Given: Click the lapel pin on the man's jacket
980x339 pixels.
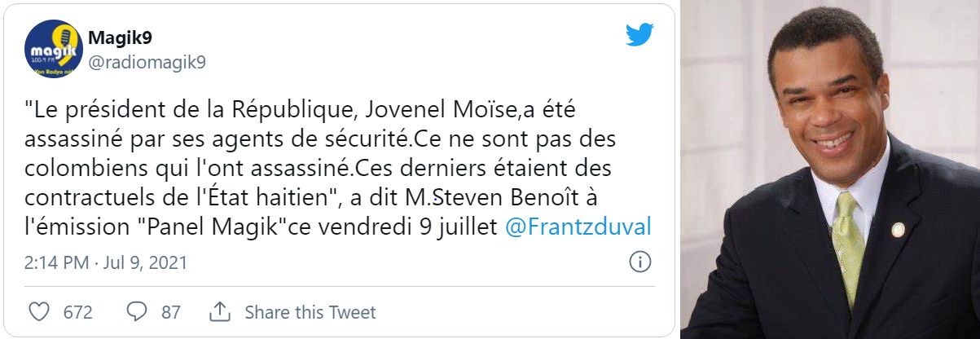Looking at the screenshot, I should pos(896,230).
